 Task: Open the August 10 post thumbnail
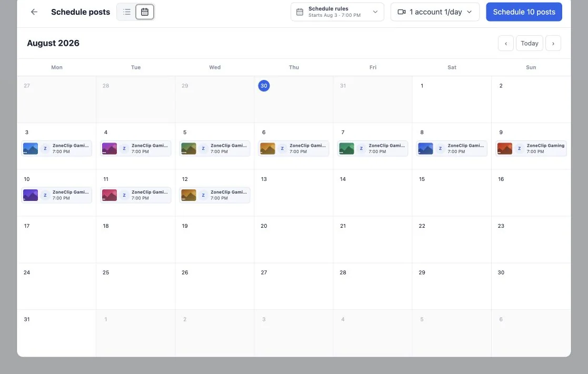[x=31, y=195]
